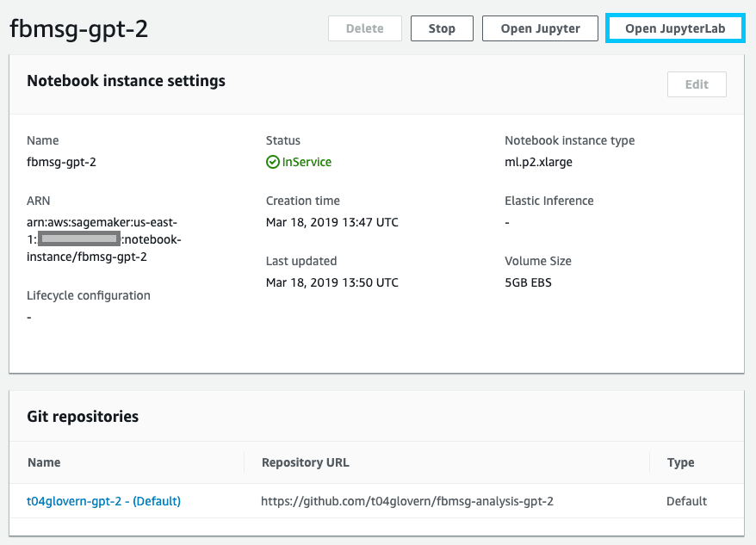Click the Type column header

679,462
